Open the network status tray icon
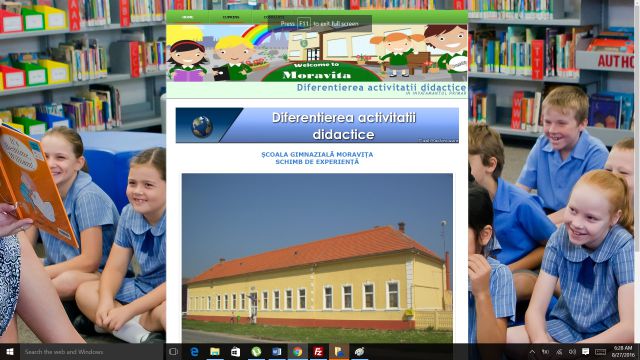 (x=559, y=352)
